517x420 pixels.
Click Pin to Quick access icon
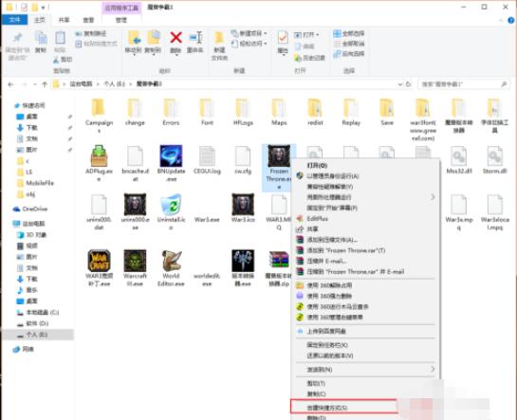(x=17, y=38)
